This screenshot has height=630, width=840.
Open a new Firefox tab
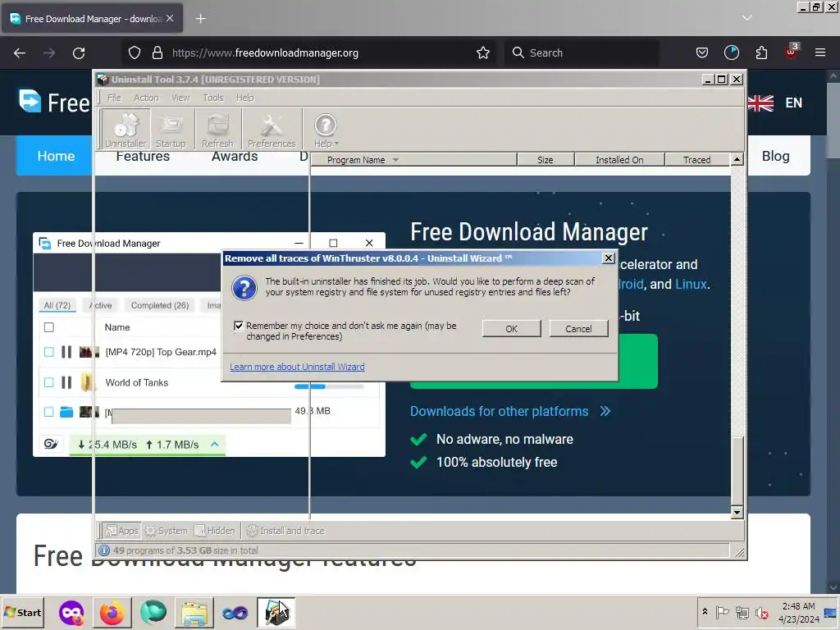point(200,19)
